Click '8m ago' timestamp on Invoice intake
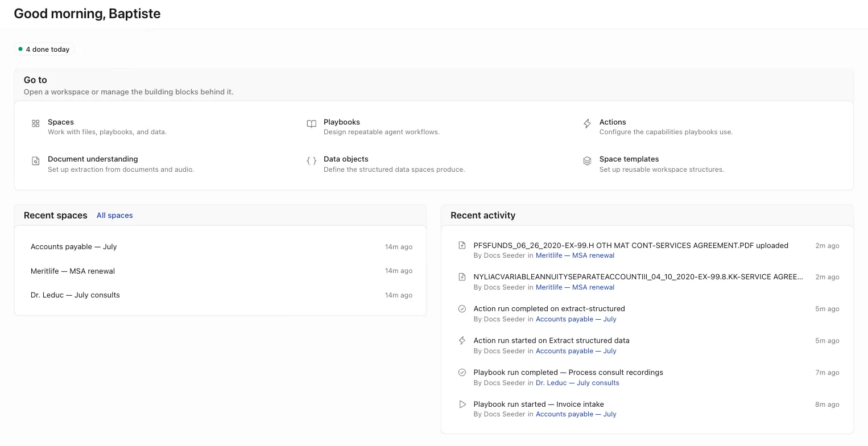Screen dimensions: 868x446 click(827, 404)
